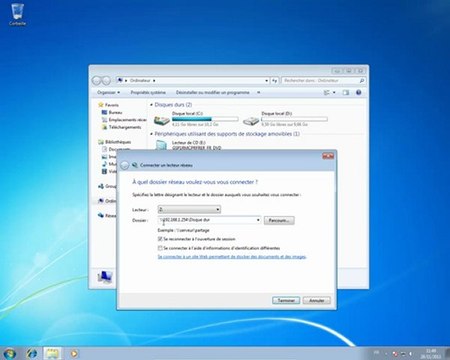
Task: Collapse the removable storage devices group
Action: pyautogui.click(x=151, y=134)
